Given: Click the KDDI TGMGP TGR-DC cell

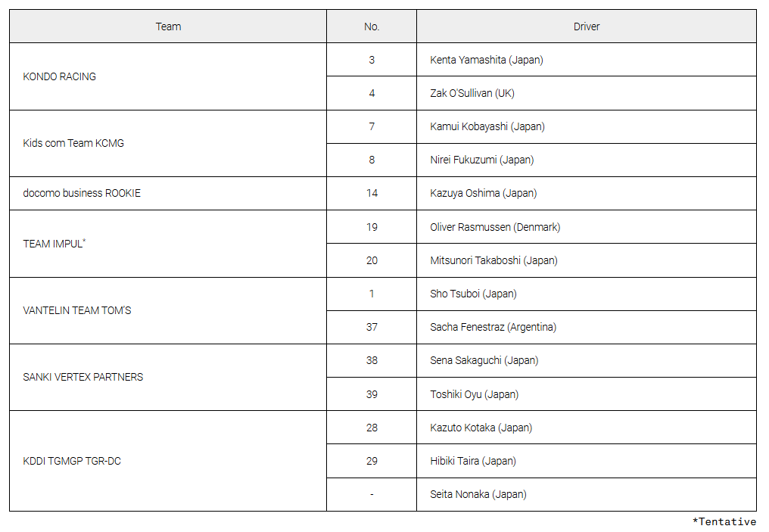Looking at the screenshot, I should coord(168,461).
